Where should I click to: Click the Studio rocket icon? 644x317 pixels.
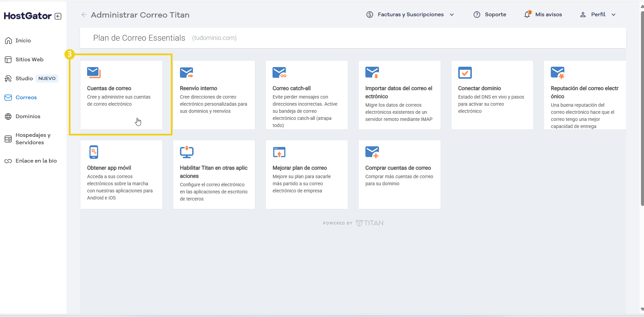(8, 79)
